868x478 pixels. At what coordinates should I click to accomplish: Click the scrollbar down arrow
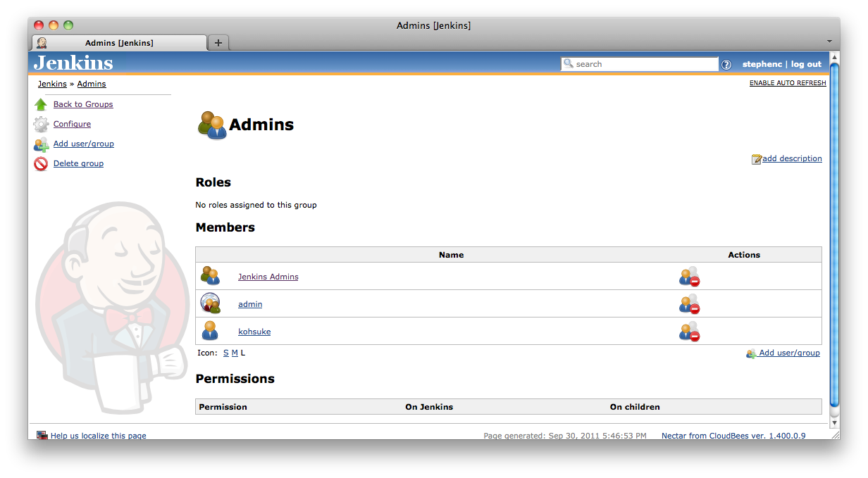click(x=834, y=424)
